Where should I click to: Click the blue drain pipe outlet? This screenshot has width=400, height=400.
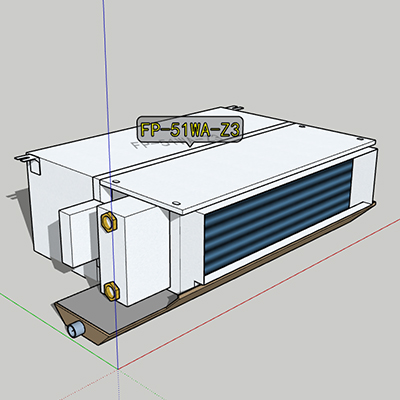pos(77,329)
